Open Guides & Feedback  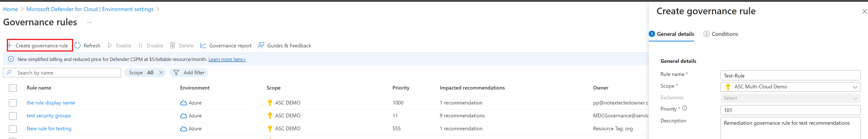[284, 46]
